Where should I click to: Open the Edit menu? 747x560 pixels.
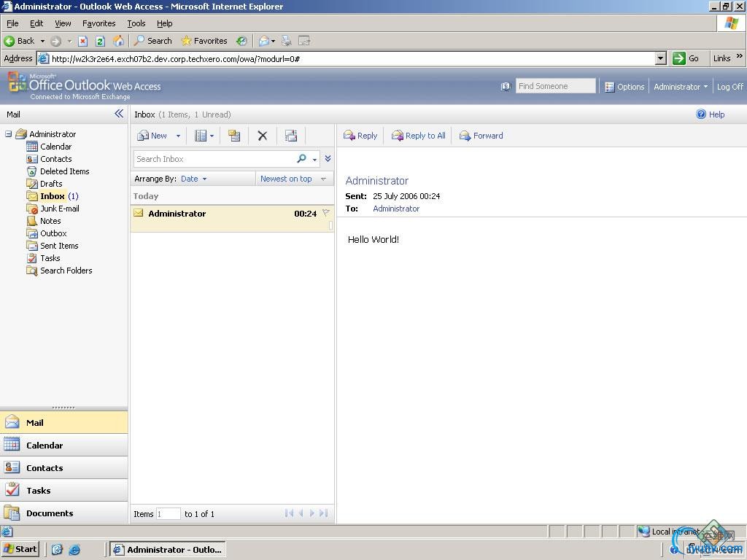(36, 23)
